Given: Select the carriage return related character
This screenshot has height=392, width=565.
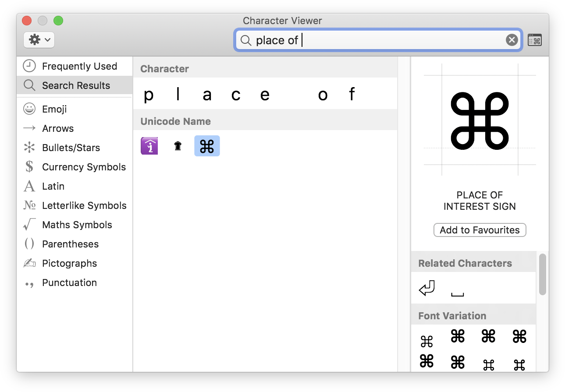Looking at the screenshot, I should pyautogui.click(x=426, y=288).
